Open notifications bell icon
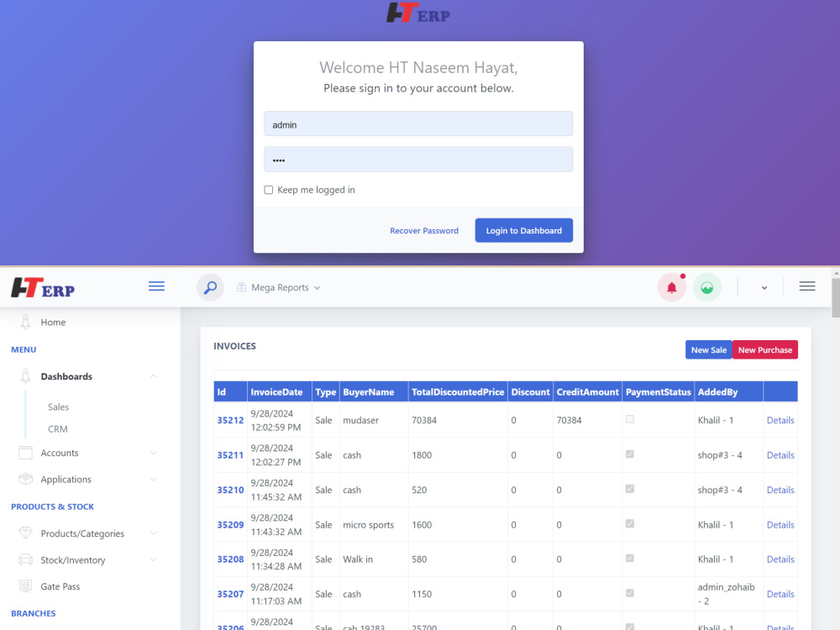Image resolution: width=840 pixels, height=630 pixels. [x=672, y=287]
